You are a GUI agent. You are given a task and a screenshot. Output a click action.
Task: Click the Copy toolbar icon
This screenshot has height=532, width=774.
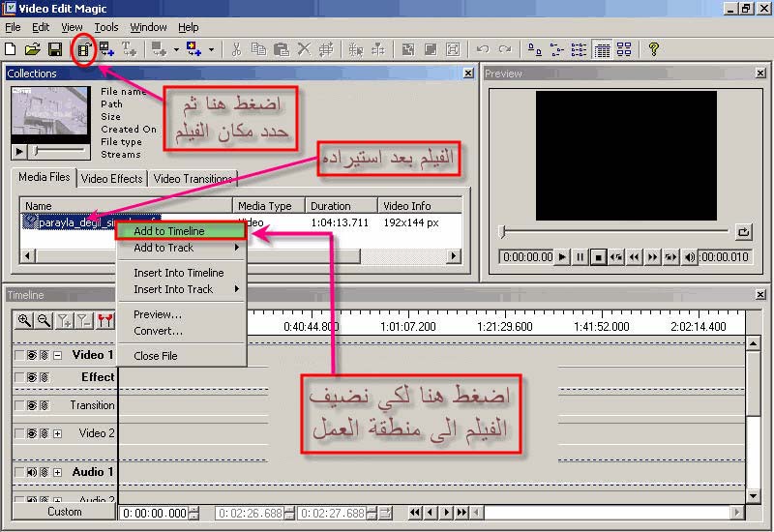pos(258,49)
